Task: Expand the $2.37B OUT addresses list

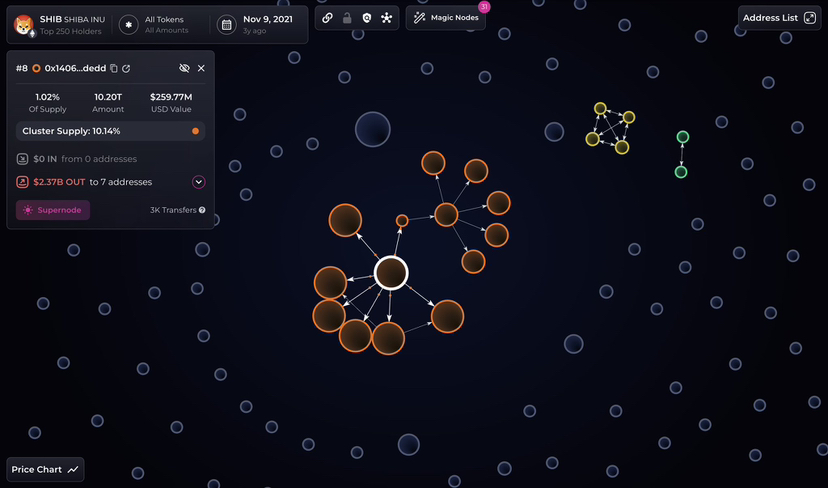Action: click(198, 182)
